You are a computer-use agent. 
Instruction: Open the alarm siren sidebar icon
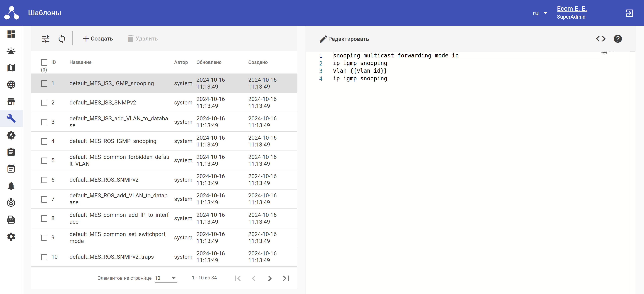pos(11,51)
